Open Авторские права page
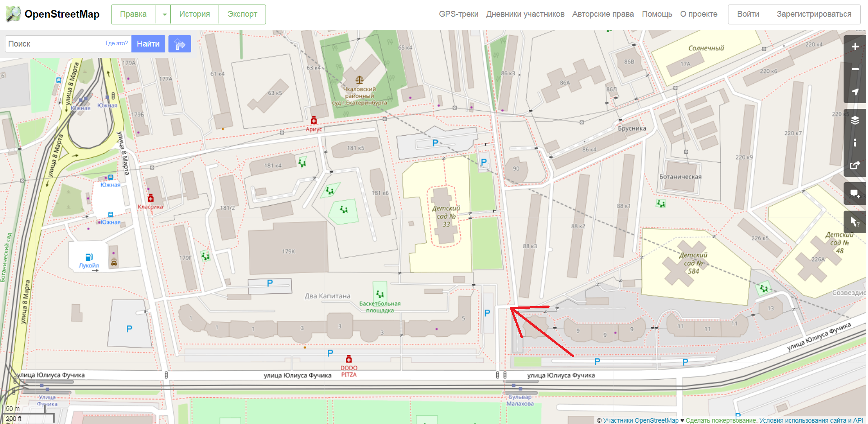This screenshot has height=424, width=868. (603, 14)
